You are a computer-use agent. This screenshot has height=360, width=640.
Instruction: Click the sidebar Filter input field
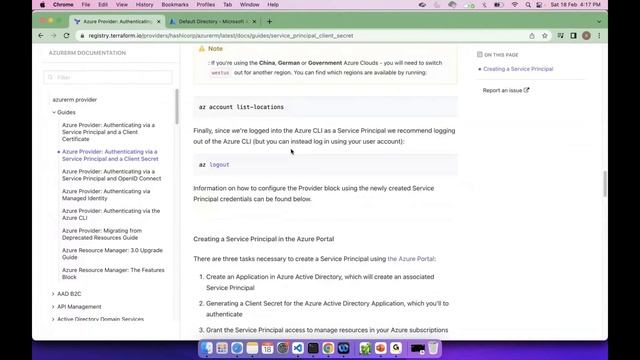(108, 77)
